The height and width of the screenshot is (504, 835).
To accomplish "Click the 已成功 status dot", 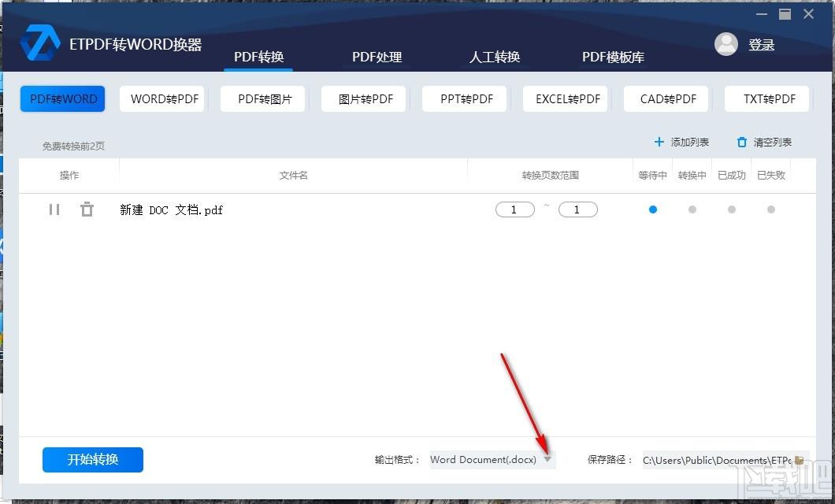I will [732, 209].
